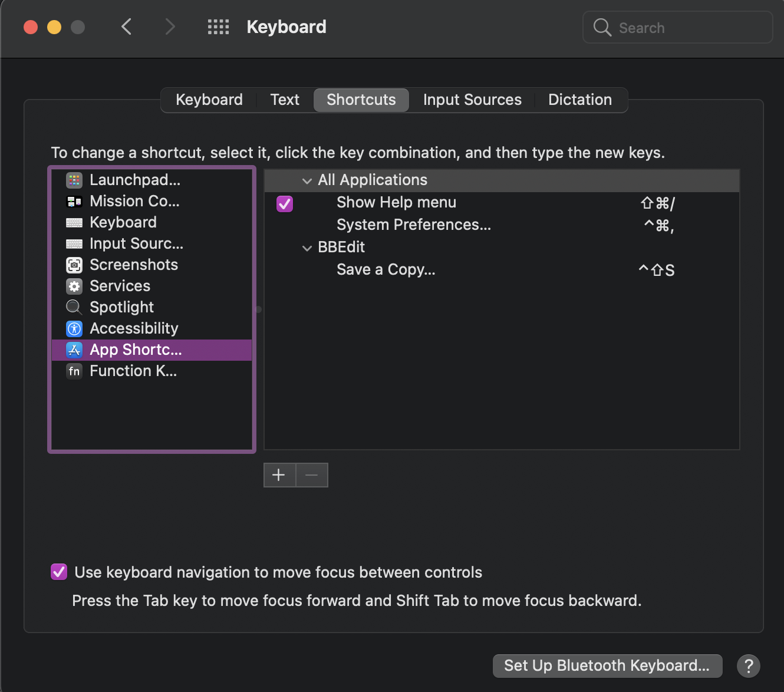Uncheck the Show Help menu checkbox
This screenshot has width=784, height=692.
point(285,203)
